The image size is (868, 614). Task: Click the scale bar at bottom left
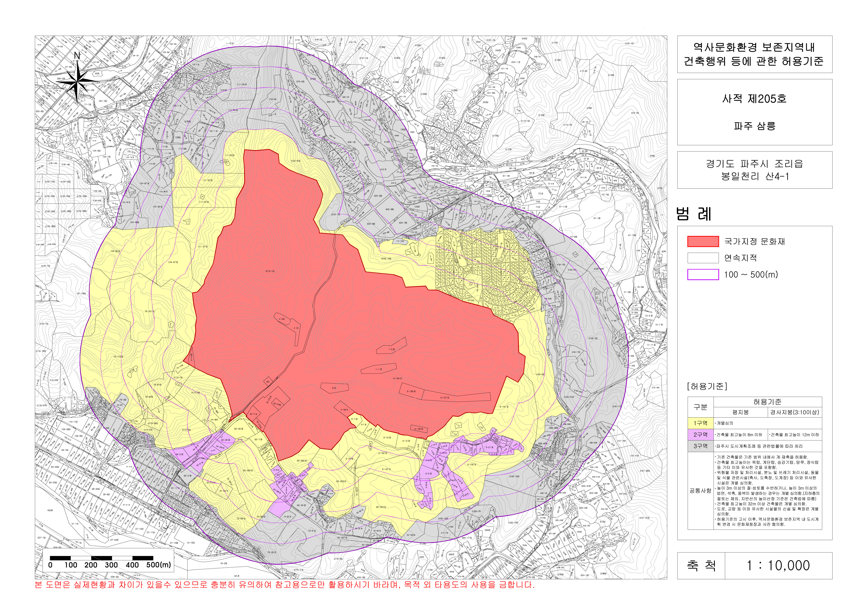101,558
